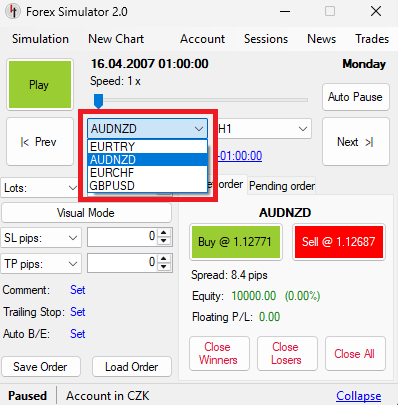Click the Paused status label
Image resolution: width=398 pixels, height=405 pixels.
pyautogui.click(x=27, y=396)
